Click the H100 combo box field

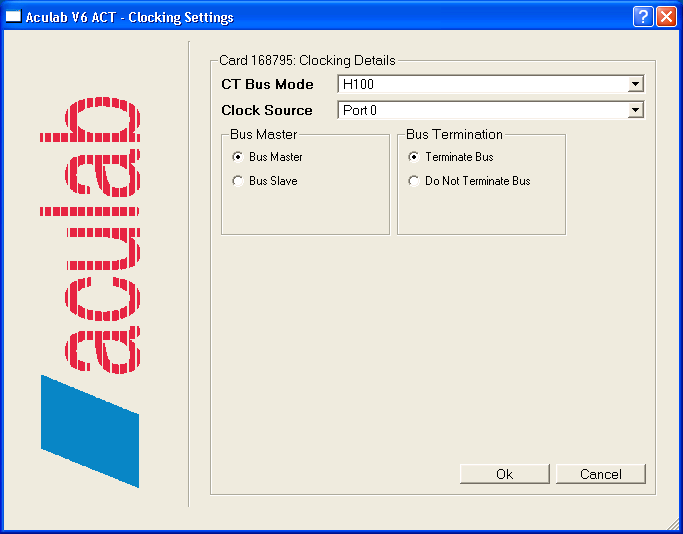point(491,84)
